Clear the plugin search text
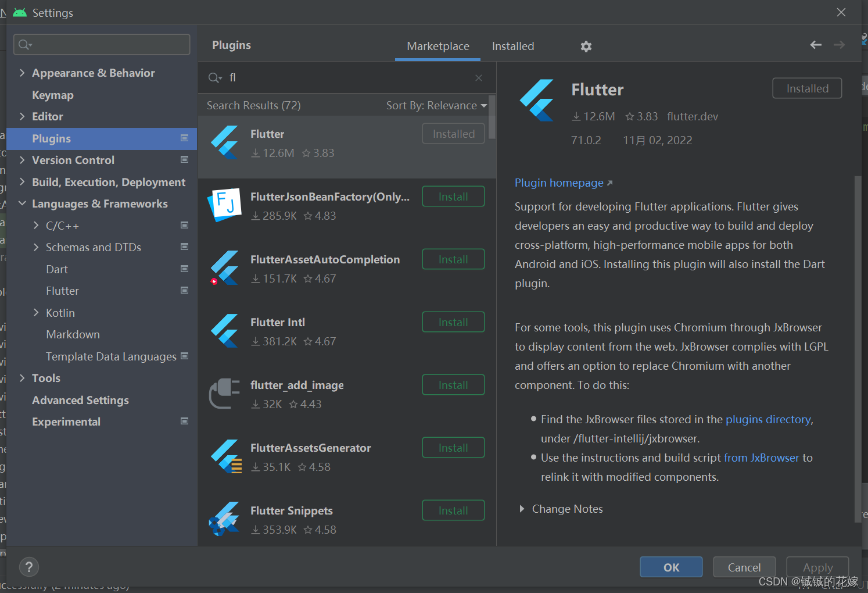This screenshot has height=593, width=868. [479, 78]
